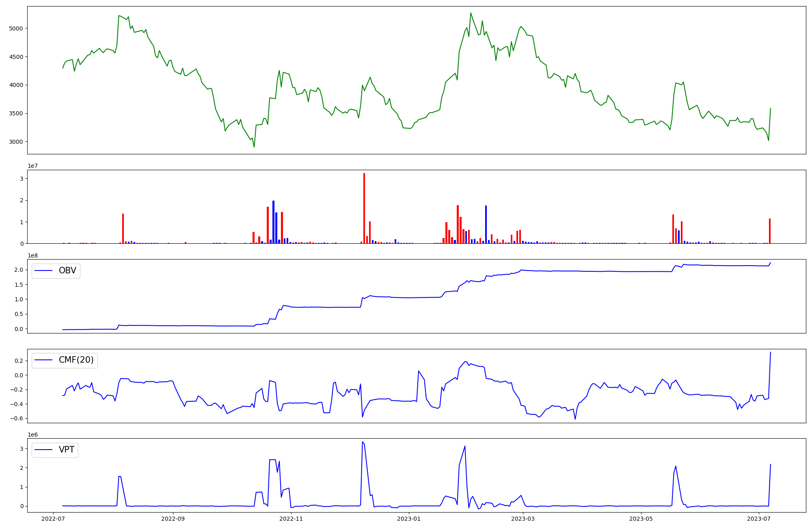Click the 1e6 VPT scale label

[x=33, y=435]
